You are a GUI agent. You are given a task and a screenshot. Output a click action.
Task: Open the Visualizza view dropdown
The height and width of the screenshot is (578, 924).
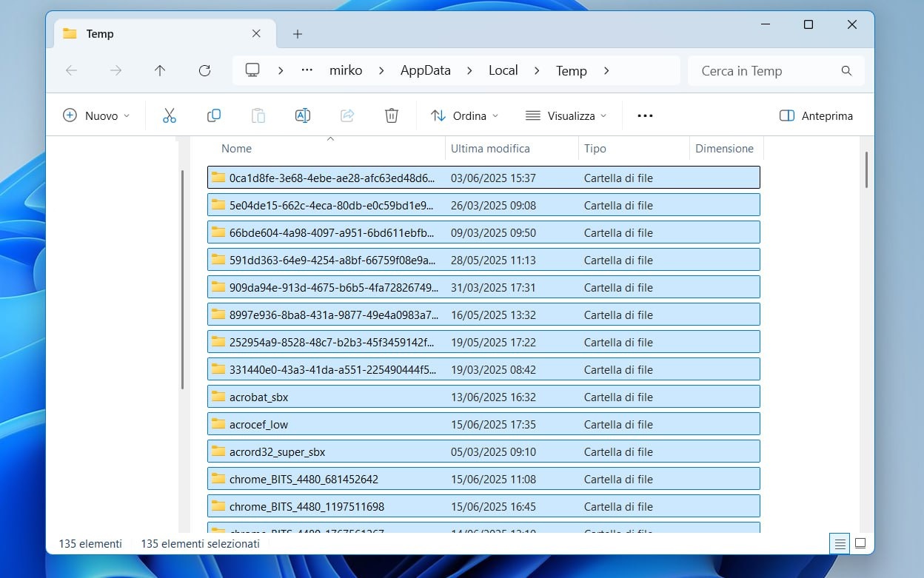pyautogui.click(x=566, y=115)
